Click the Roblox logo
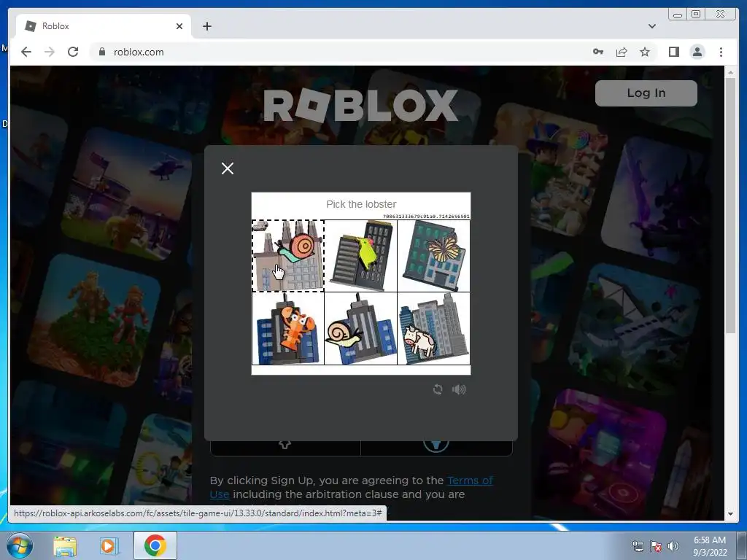The width and height of the screenshot is (747, 560). pyautogui.click(x=360, y=105)
